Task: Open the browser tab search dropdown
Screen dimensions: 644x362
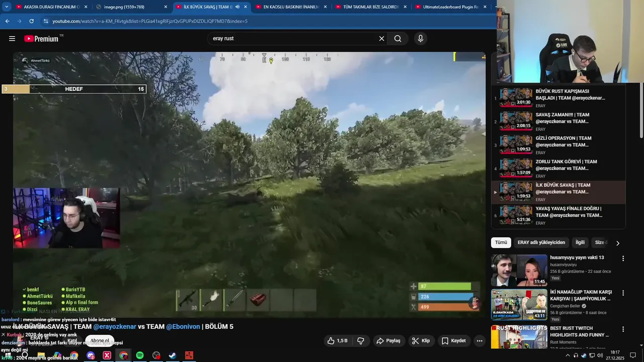Action: click(x=7, y=7)
